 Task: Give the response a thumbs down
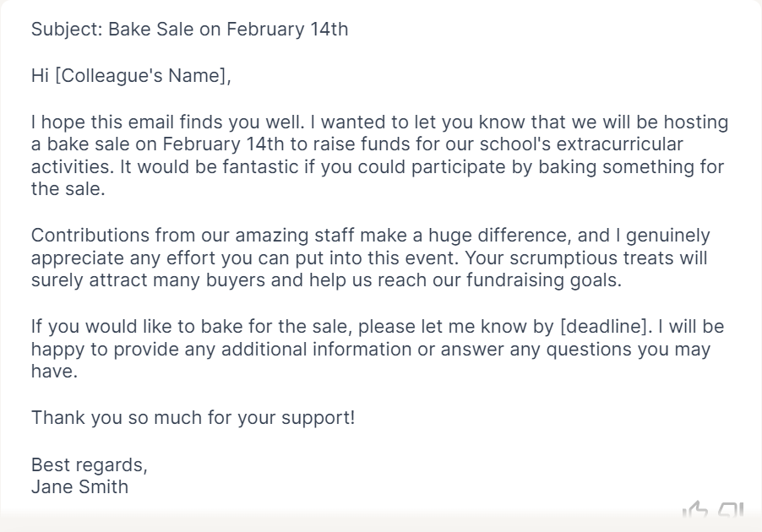[x=731, y=510]
